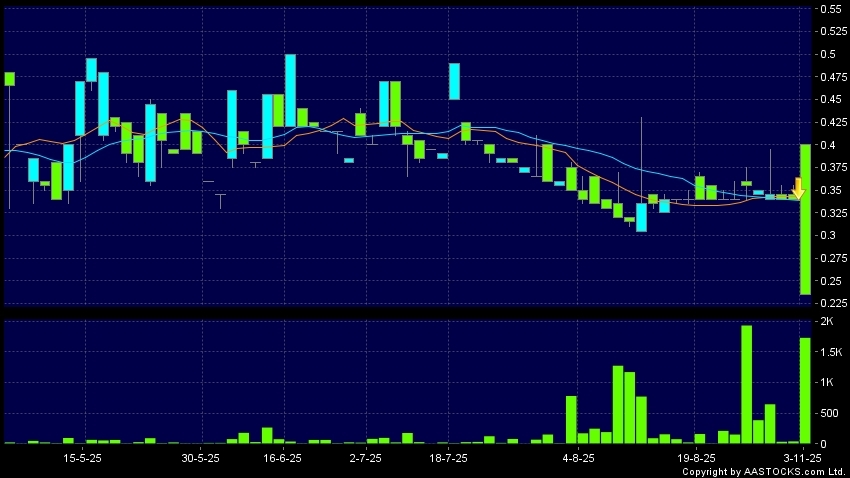The height and width of the screenshot is (478, 850).
Task: Select the large green candle at far right
Action: pyautogui.click(x=805, y=219)
